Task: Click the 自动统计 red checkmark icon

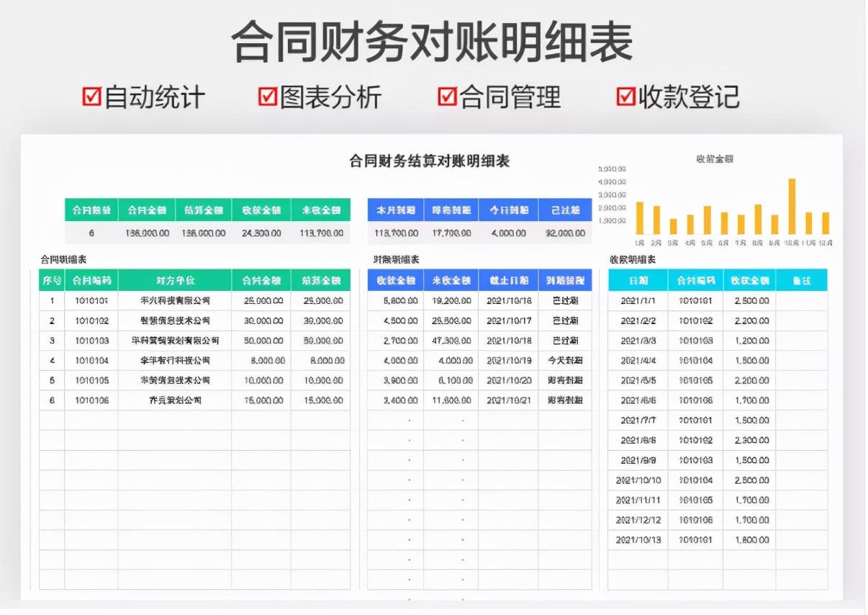Action: (x=91, y=96)
